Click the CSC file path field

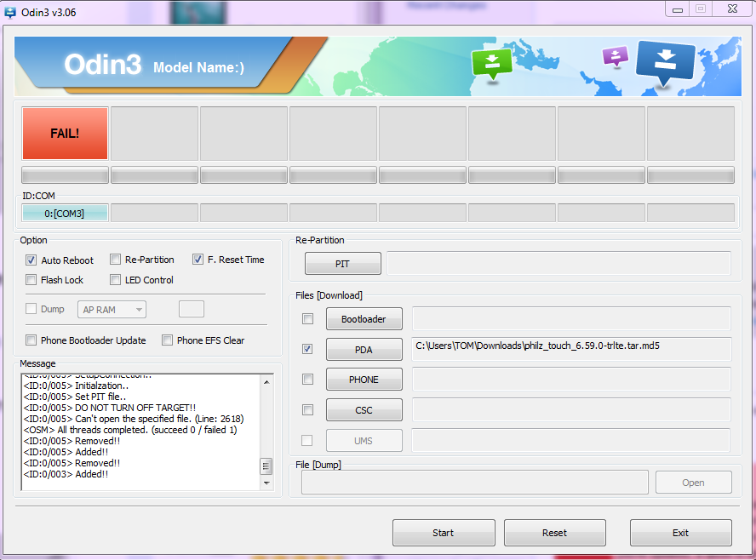tap(571, 409)
